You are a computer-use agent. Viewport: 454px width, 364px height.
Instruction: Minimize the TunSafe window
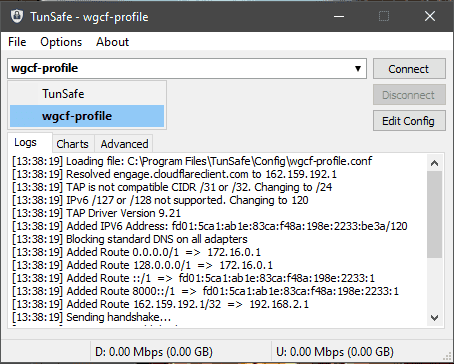(x=339, y=16)
